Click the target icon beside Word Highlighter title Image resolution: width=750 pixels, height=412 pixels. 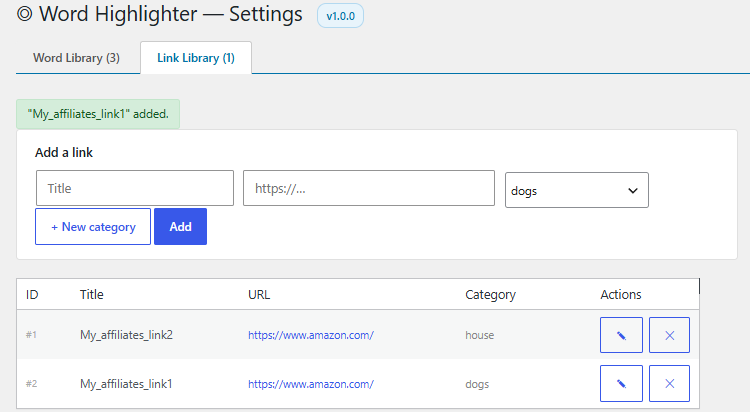pyautogui.click(x=24, y=14)
